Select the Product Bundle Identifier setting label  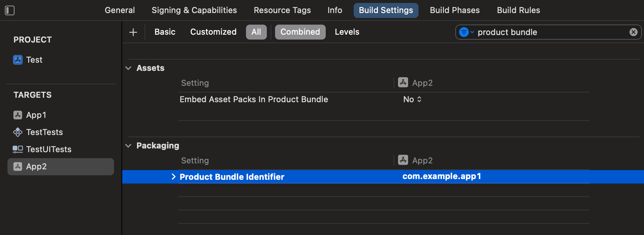coord(232,177)
